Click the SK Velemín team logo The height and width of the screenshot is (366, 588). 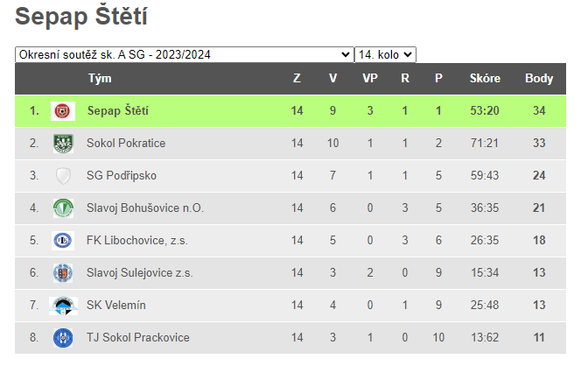[63, 306]
